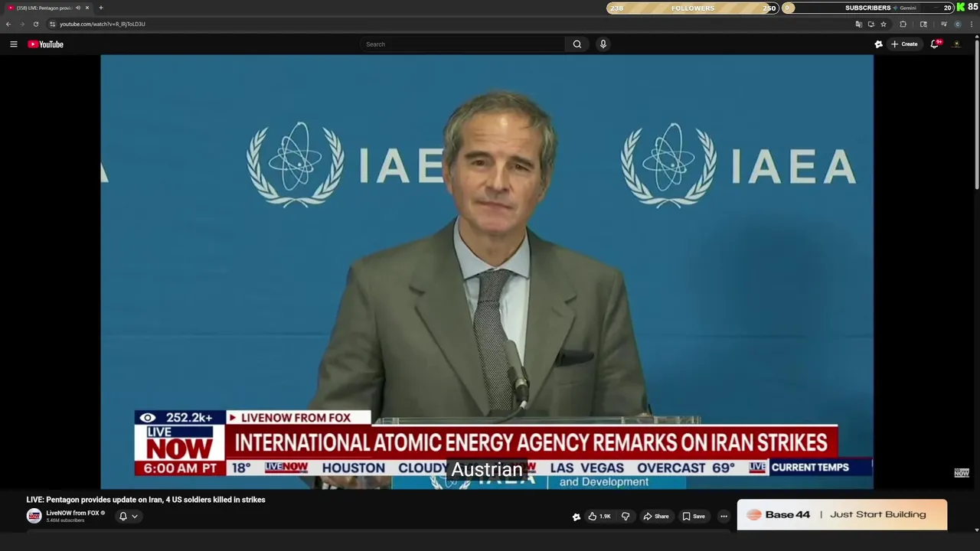Mute the tab via speaker icon

[77, 8]
